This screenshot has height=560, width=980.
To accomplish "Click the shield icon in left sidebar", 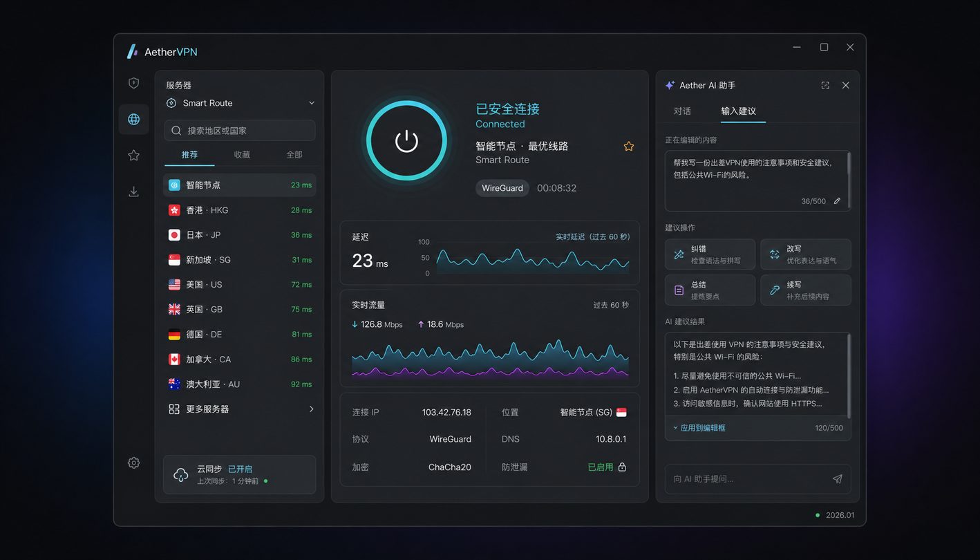I will (x=134, y=83).
